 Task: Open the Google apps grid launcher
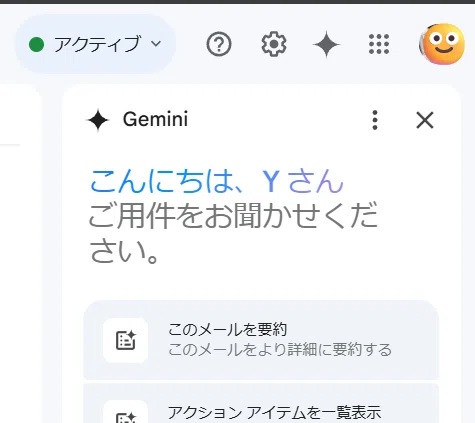[x=379, y=44]
